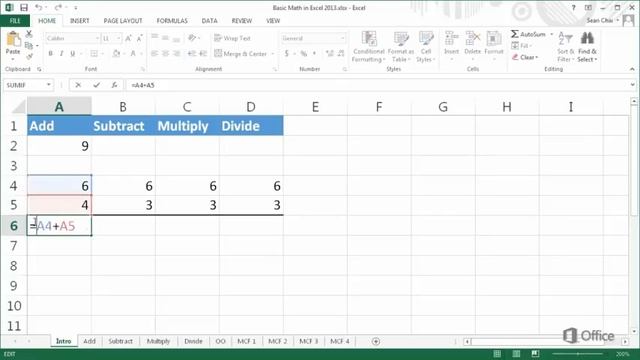Click the Insert cells button
The height and width of the screenshot is (360, 640).
click(x=451, y=47)
